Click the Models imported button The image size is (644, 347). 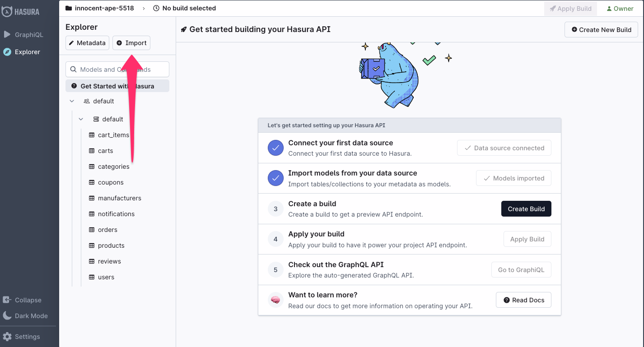(x=513, y=178)
